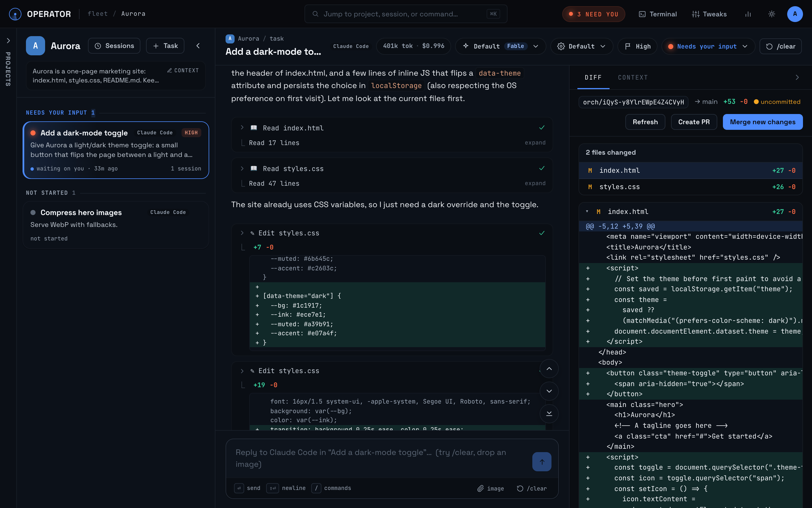
Task: Click the main target branch label
Action: tap(706, 102)
